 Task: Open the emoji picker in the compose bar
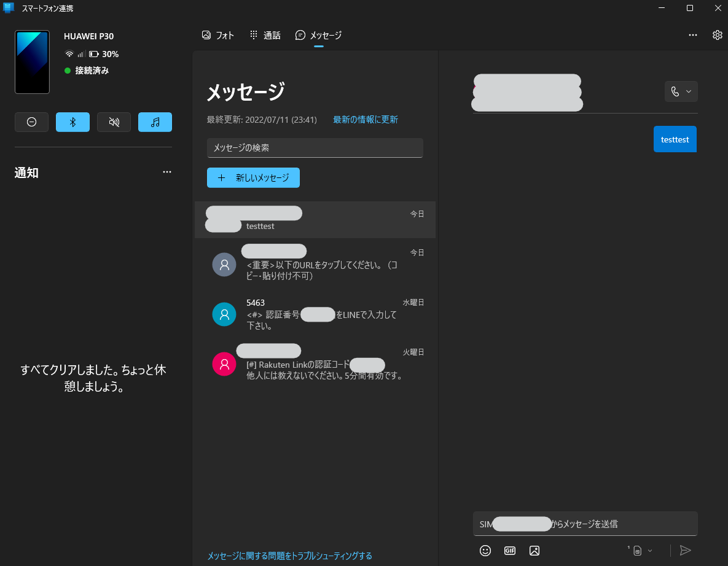[x=485, y=551]
